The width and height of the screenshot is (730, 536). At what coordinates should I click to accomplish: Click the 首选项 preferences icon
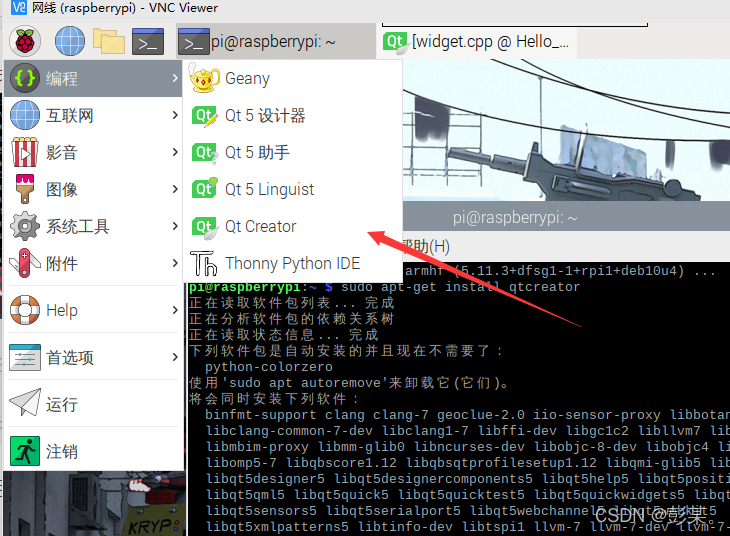pyautogui.click(x=24, y=357)
